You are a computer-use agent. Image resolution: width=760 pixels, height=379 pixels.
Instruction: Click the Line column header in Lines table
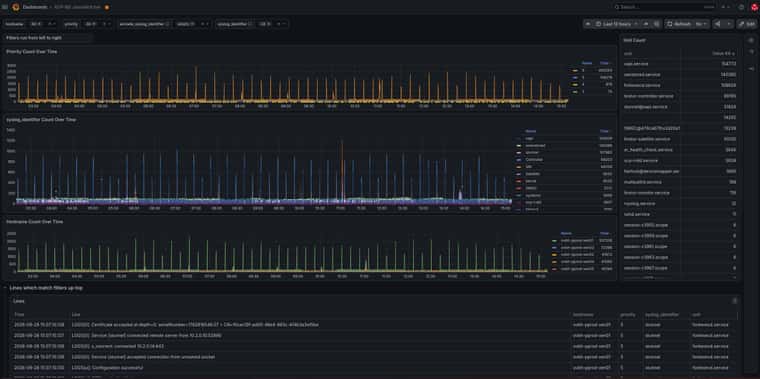point(76,315)
